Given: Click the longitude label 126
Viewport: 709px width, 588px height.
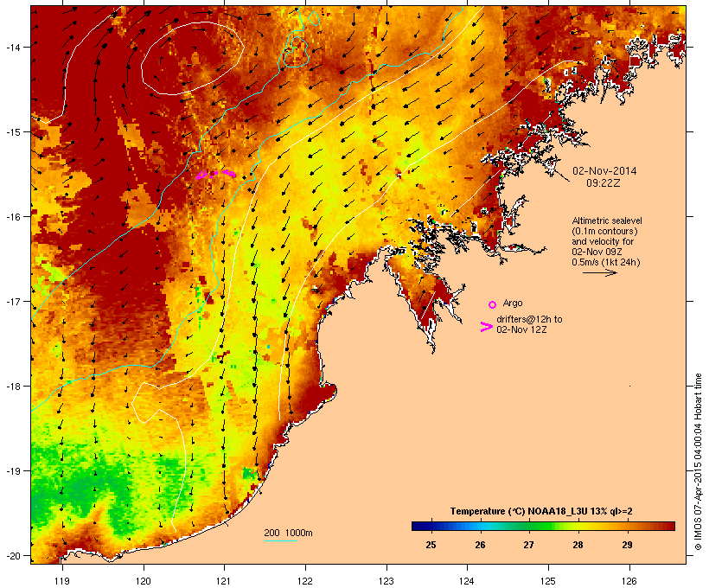Looking at the screenshot, I should pyautogui.click(x=629, y=581).
